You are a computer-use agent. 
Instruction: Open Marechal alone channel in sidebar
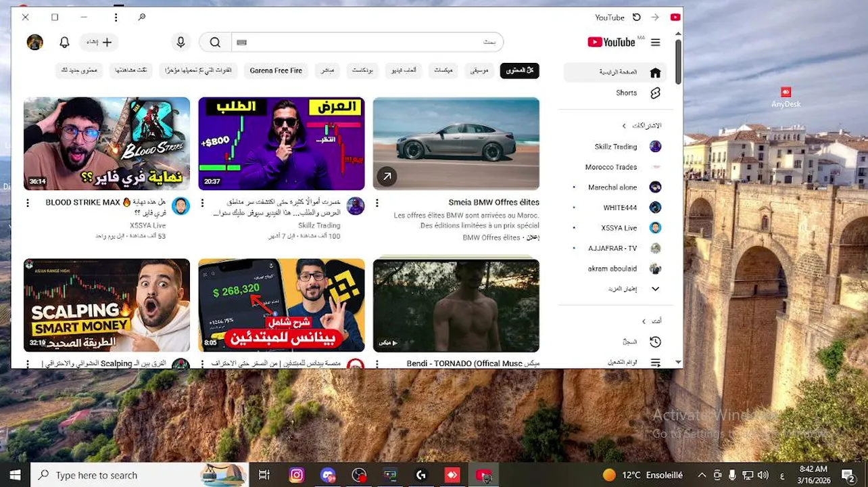[615, 187]
